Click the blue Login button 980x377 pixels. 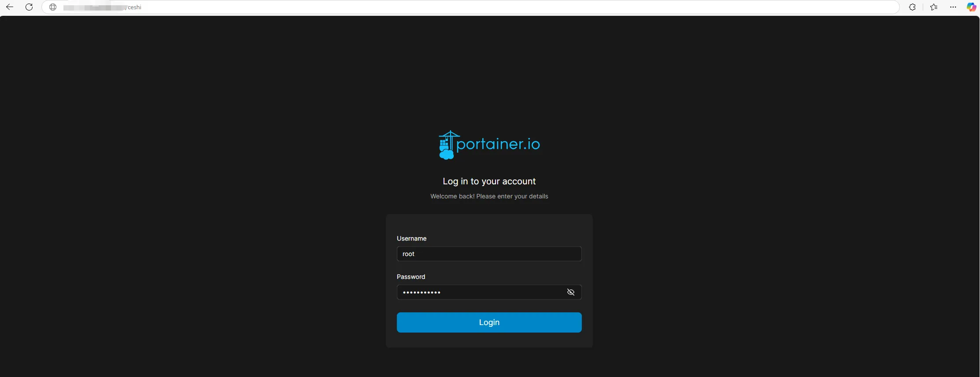(489, 322)
